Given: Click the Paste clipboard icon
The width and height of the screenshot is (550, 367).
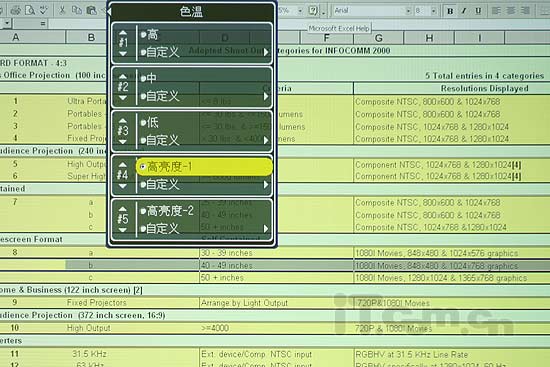Looking at the screenshot, I should 91,11.
